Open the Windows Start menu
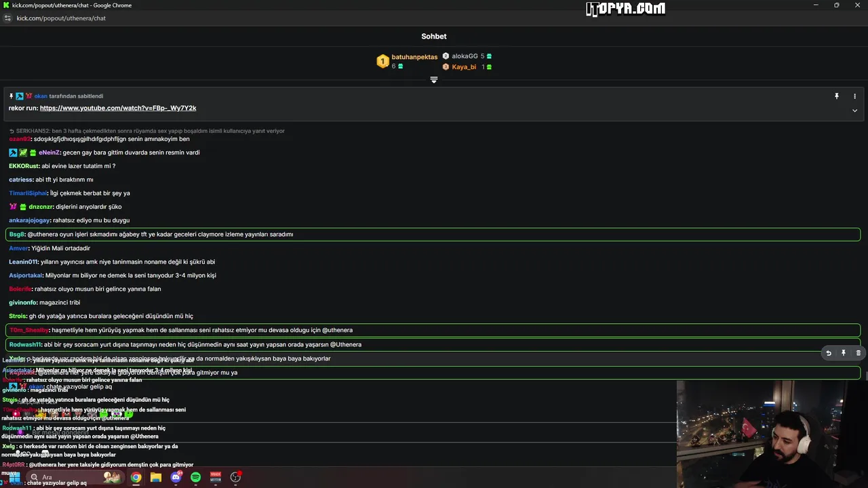The width and height of the screenshot is (868, 488). 14,477
